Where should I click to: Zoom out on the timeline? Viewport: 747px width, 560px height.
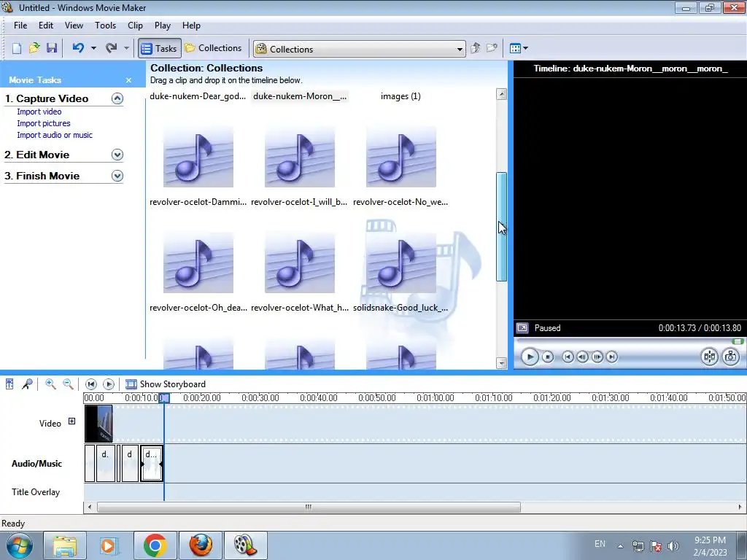click(68, 384)
